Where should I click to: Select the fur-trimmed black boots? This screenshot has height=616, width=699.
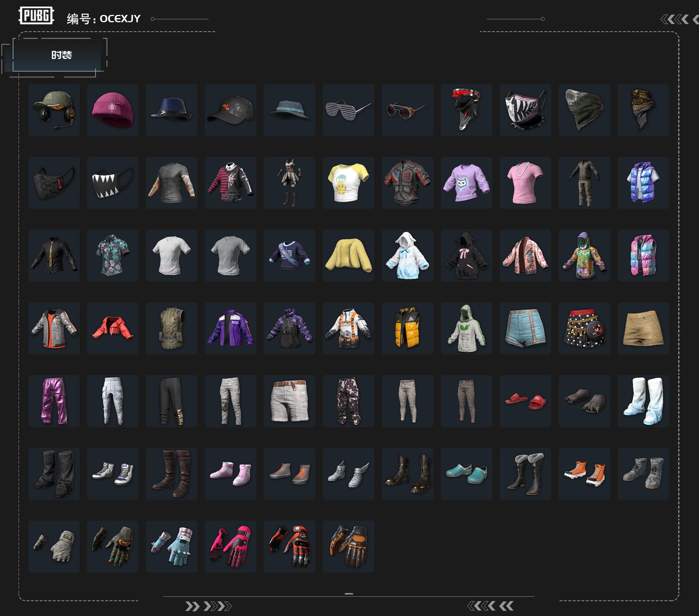tap(526, 474)
